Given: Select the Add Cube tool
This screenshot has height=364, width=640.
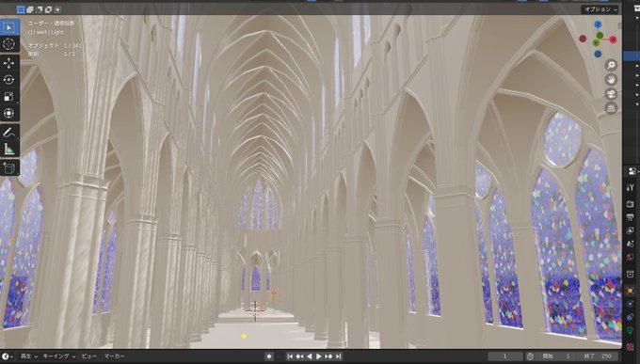Looking at the screenshot, I should tap(9, 167).
